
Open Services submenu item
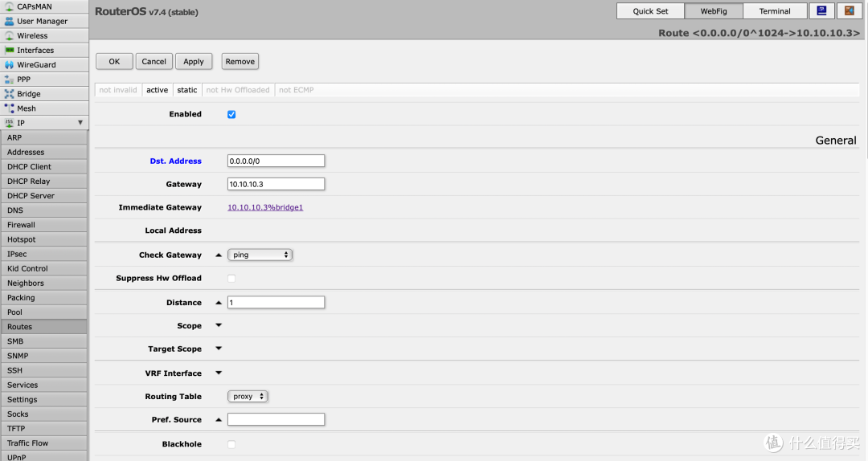click(43, 385)
